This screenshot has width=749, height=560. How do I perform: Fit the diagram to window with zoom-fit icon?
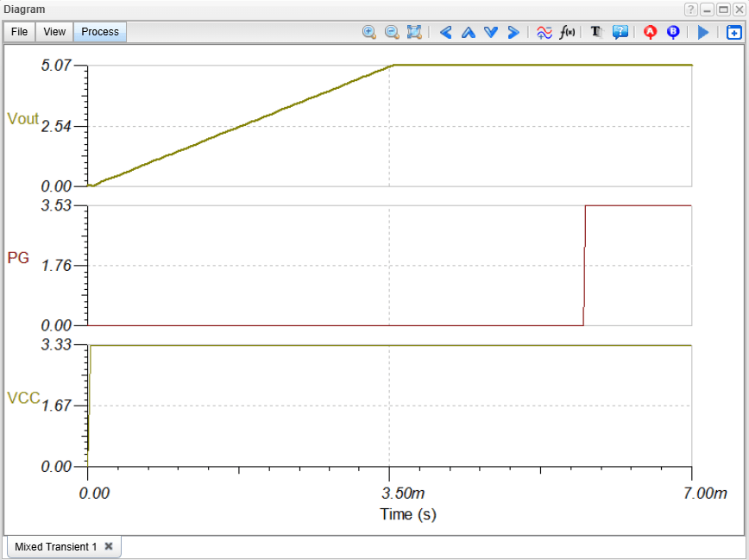tap(414, 32)
